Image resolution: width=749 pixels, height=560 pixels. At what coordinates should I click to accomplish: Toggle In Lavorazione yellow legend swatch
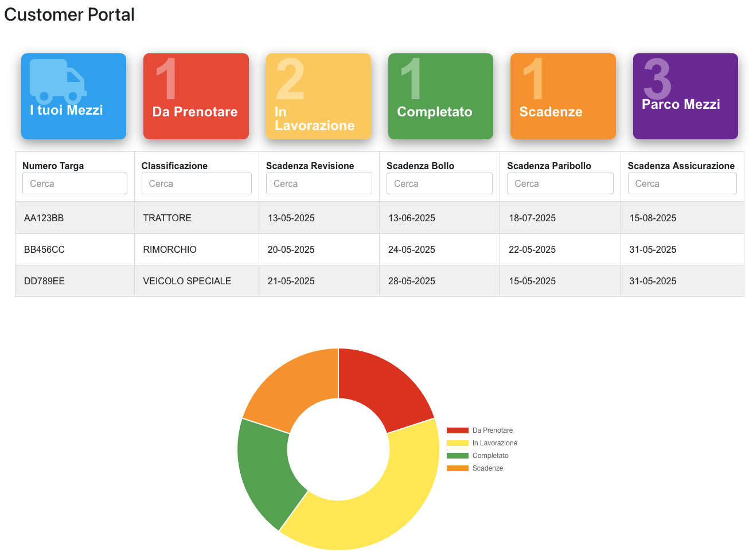tap(457, 443)
